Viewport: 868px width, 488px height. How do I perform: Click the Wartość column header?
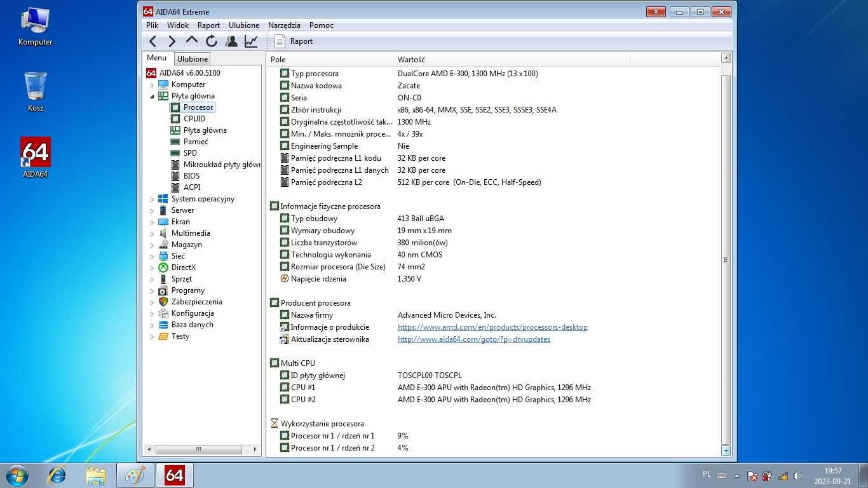point(512,60)
